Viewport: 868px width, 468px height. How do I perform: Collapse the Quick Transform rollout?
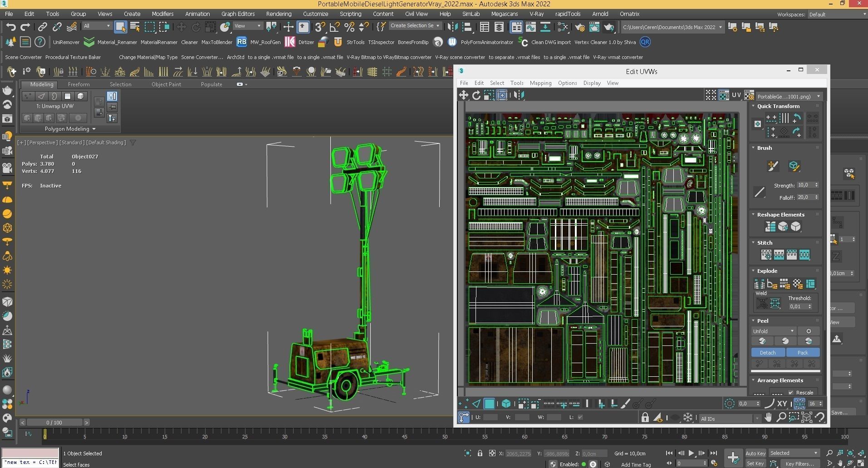point(754,106)
